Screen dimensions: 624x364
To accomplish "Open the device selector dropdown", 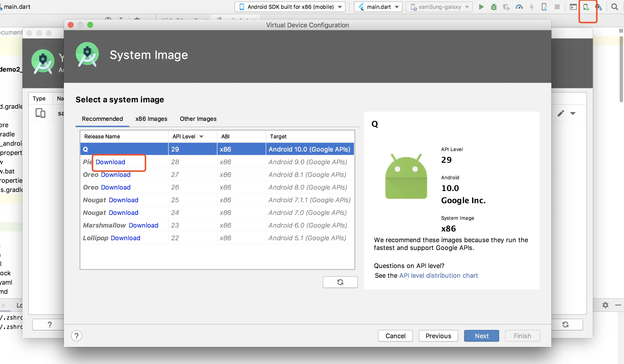I will point(290,7).
